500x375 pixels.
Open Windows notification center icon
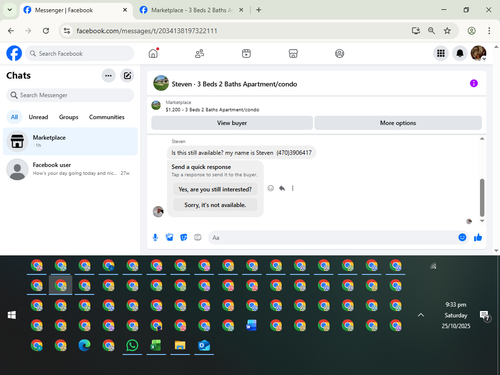tap(484, 315)
